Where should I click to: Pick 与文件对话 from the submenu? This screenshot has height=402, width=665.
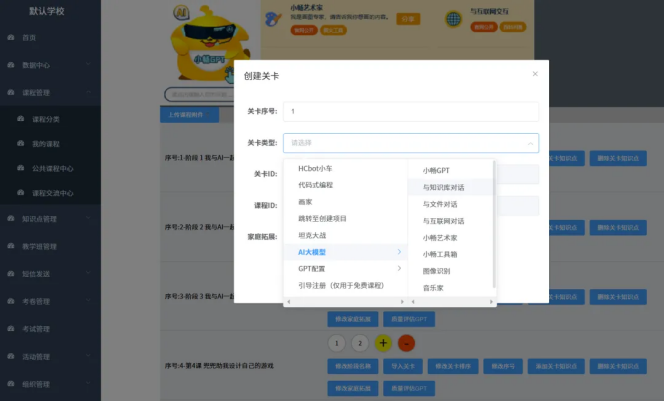(450, 204)
